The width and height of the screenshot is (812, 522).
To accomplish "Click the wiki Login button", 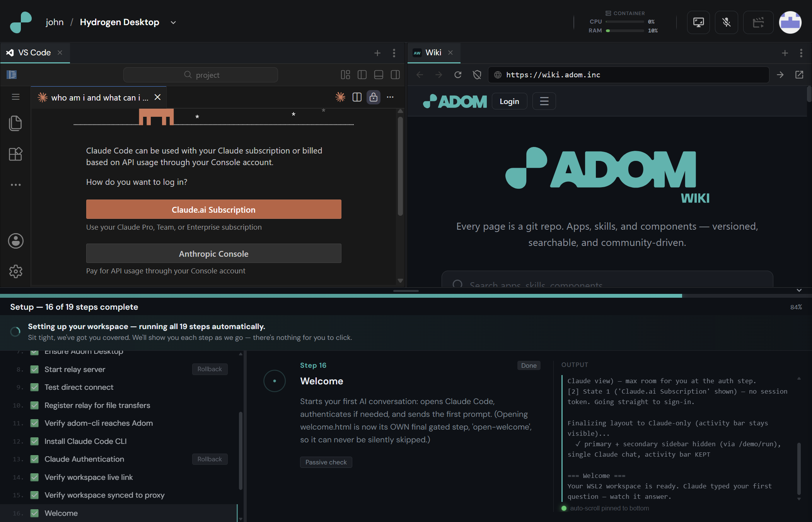I will 509,101.
